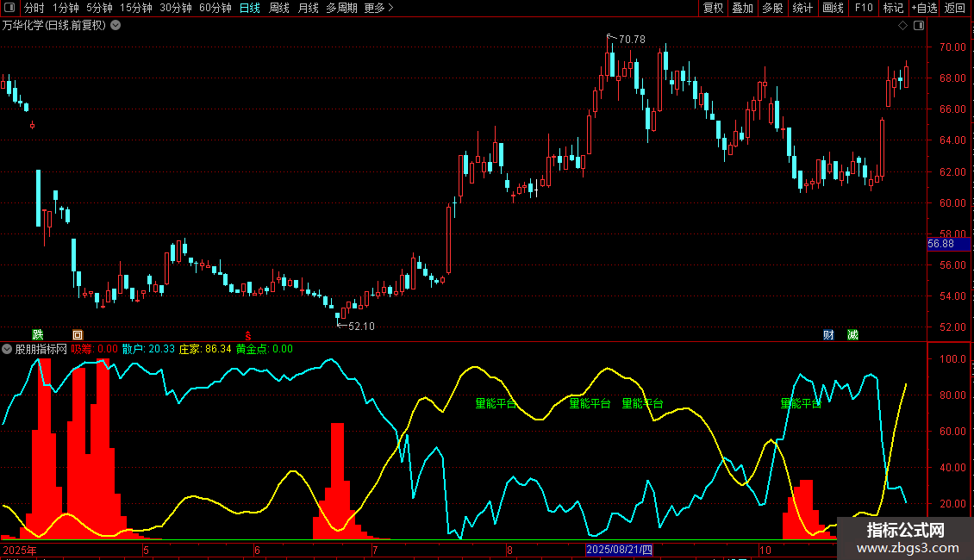
Task: Click the 黄金点: 0.00 indicator value
Action: pyautogui.click(x=265, y=349)
